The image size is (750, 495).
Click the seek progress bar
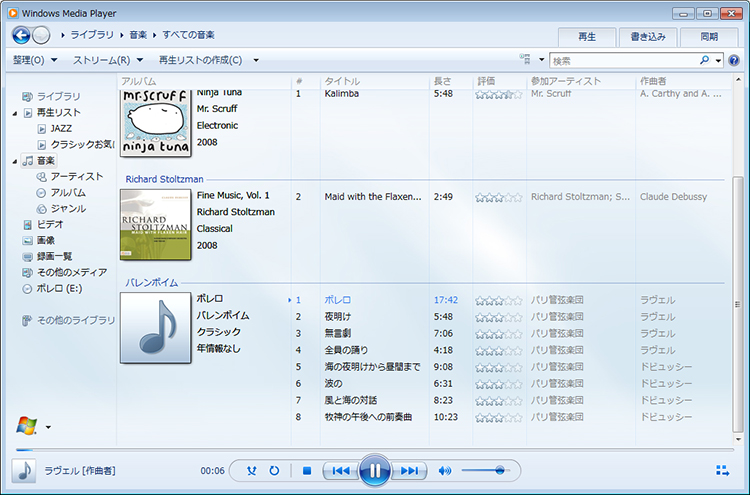(375, 450)
